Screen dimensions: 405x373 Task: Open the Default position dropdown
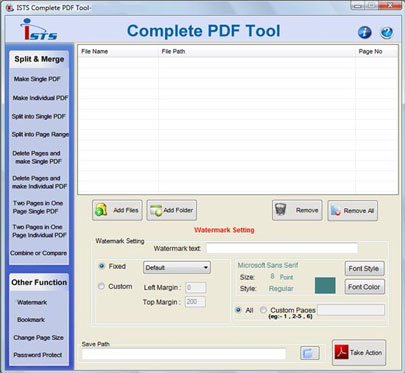177,268
